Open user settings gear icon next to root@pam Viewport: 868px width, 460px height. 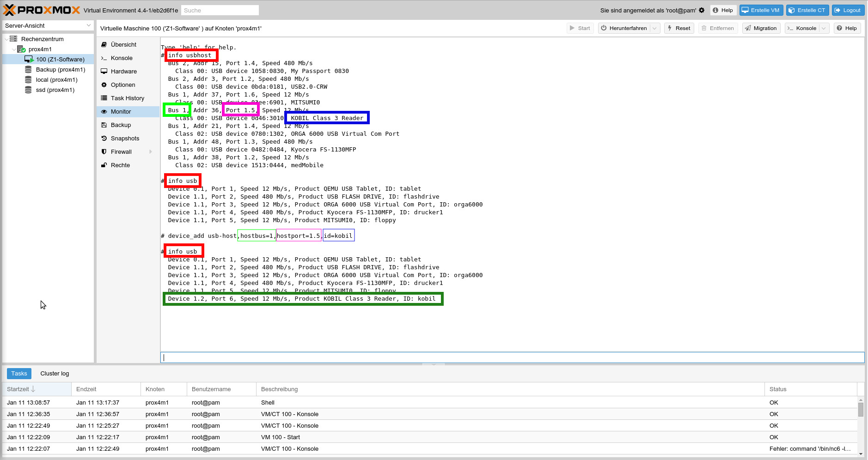702,10
